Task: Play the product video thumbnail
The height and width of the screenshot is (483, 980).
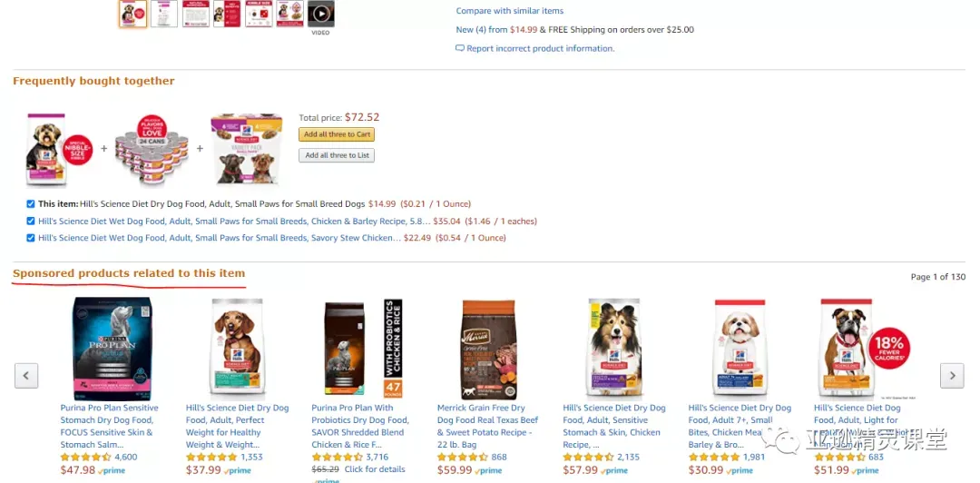Action: (x=320, y=14)
